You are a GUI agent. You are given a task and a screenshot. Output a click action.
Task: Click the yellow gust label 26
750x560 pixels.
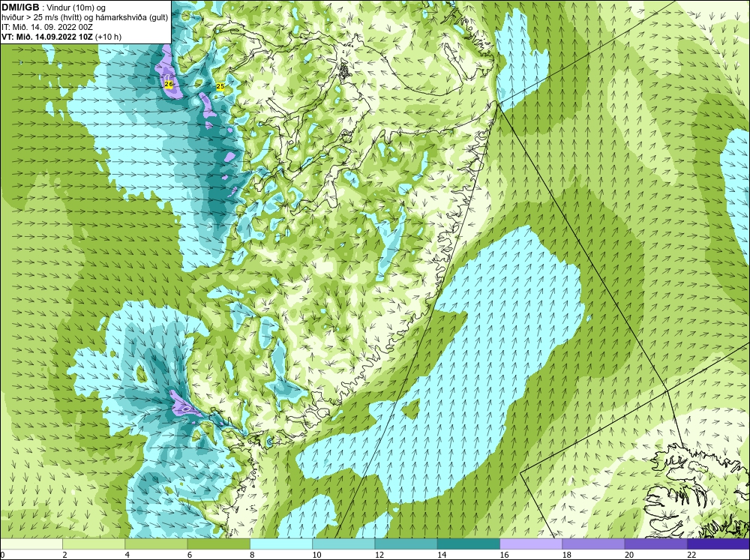[168, 85]
